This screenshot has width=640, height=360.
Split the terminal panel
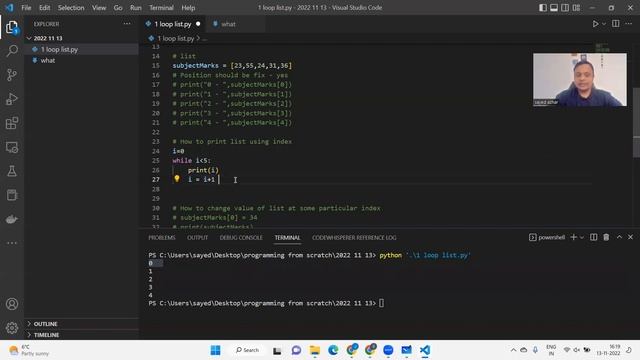[593, 237]
